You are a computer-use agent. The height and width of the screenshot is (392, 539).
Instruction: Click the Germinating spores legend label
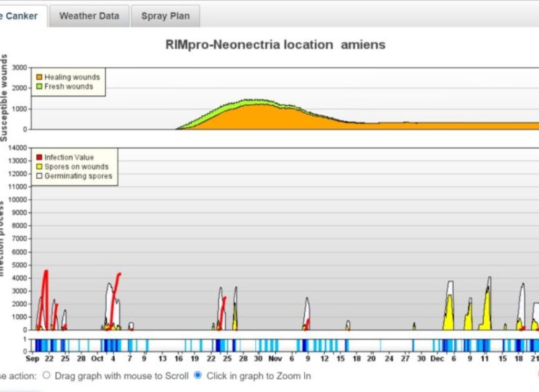[x=78, y=176]
